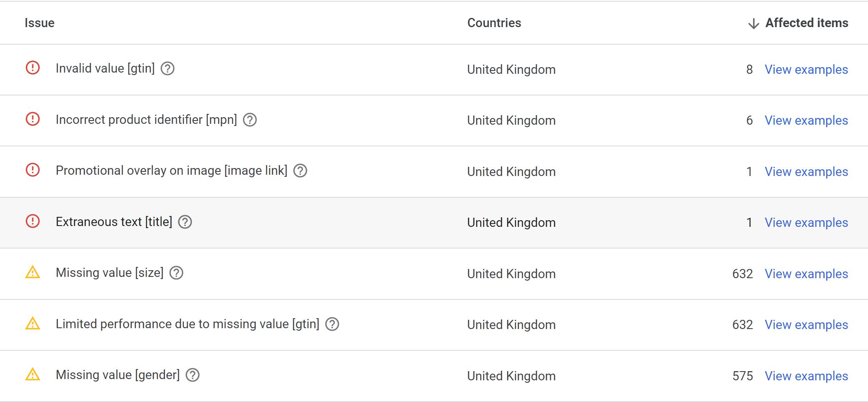View examples for Invalid value [gtin]
Image resolution: width=868 pixels, height=402 pixels.
[806, 69]
